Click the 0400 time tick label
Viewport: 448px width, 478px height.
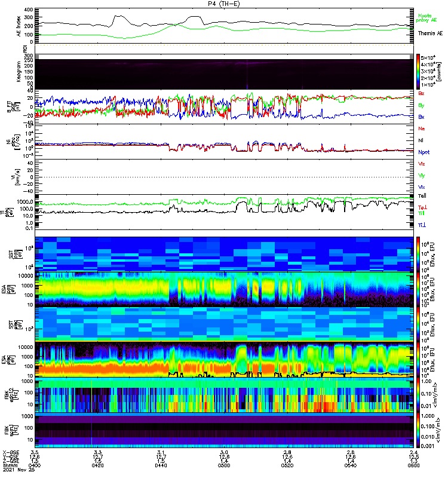pos(35,465)
